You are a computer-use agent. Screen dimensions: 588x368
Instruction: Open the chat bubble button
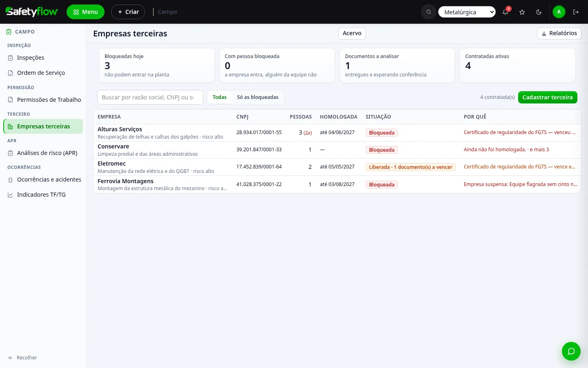click(x=571, y=351)
